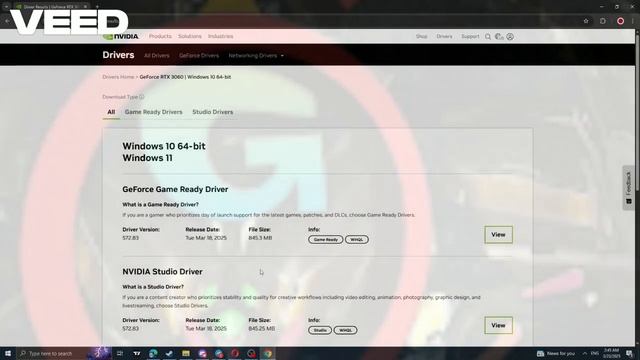
Task: Open the region and language globe icon
Action: pyautogui.click(x=499, y=37)
